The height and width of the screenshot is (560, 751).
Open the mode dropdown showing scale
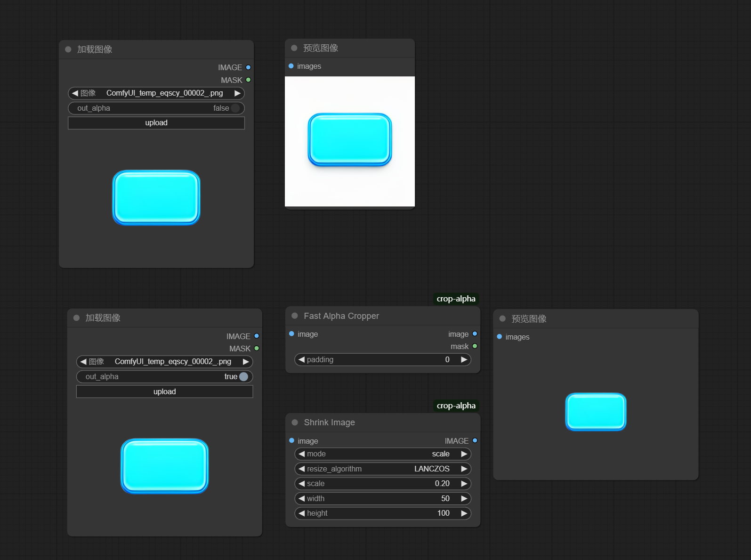[x=383, y=454]
